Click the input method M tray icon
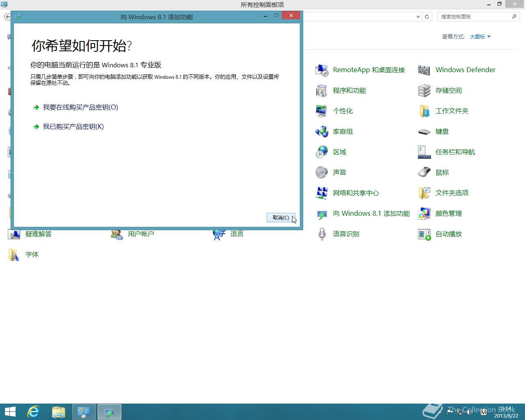The height and width of the screenshot is (420, 525). [483, 411]
